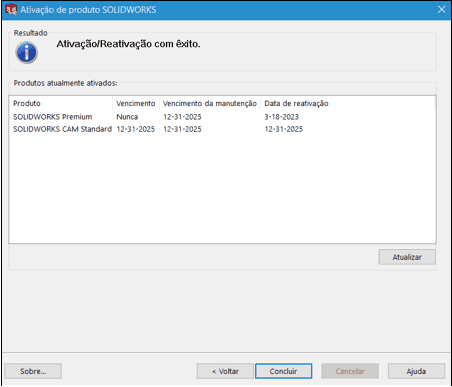Viewport: 452px width, 387px height.
Task: Close the activation dialog with the X button
Action: pos(441,9)
